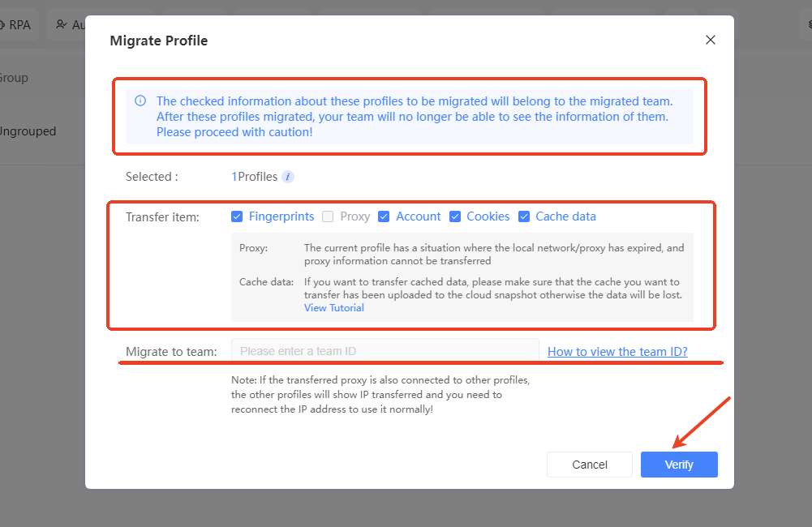Click the Group column header
Image resolution: width=812 pixels, height=527 pixels.
pyautogui.click(x=14, y=78)
